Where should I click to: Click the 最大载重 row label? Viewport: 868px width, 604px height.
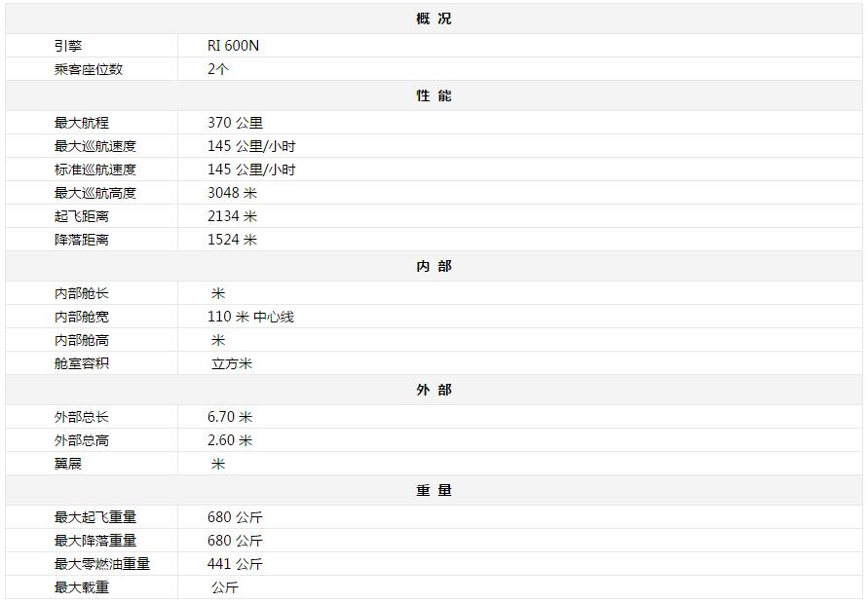(82, 587)
